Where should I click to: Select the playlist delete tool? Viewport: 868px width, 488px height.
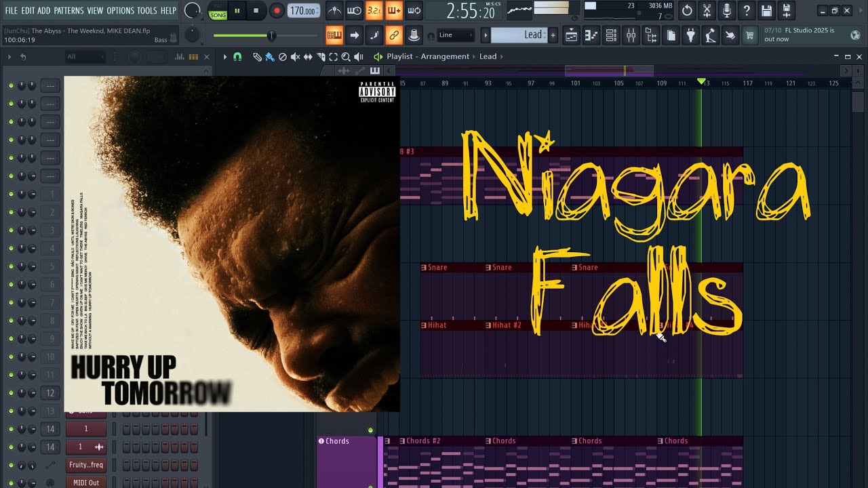[283, 57]
